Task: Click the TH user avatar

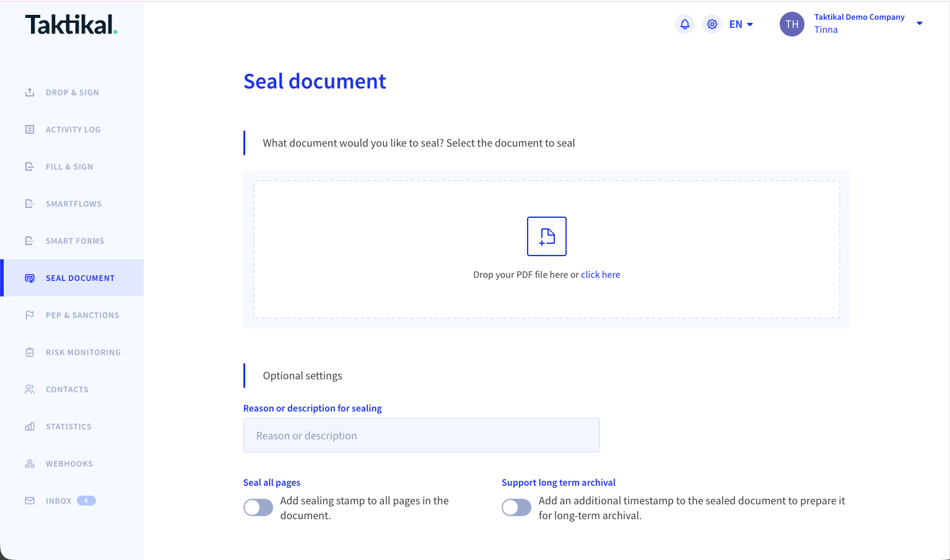Action: [792, 24]
